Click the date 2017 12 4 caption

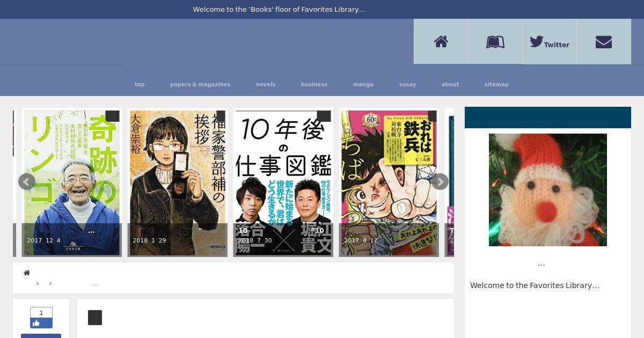tap(44, 240)
